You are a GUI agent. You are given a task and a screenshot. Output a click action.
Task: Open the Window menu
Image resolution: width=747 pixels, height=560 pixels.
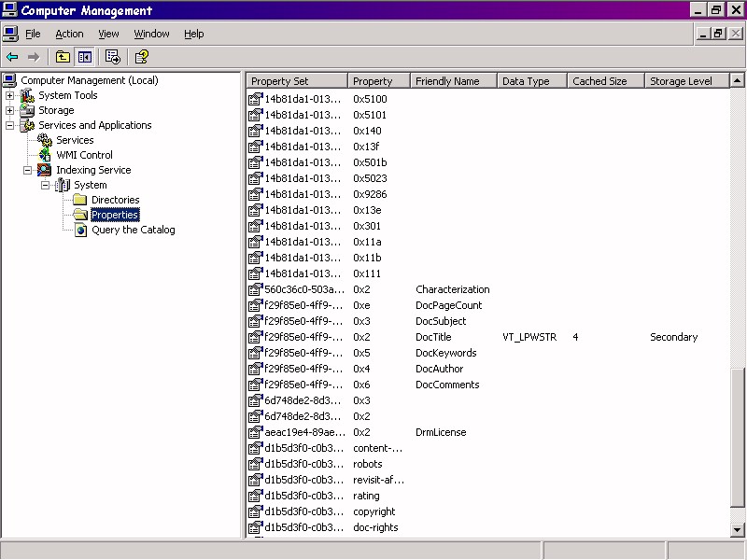point(151,34)
